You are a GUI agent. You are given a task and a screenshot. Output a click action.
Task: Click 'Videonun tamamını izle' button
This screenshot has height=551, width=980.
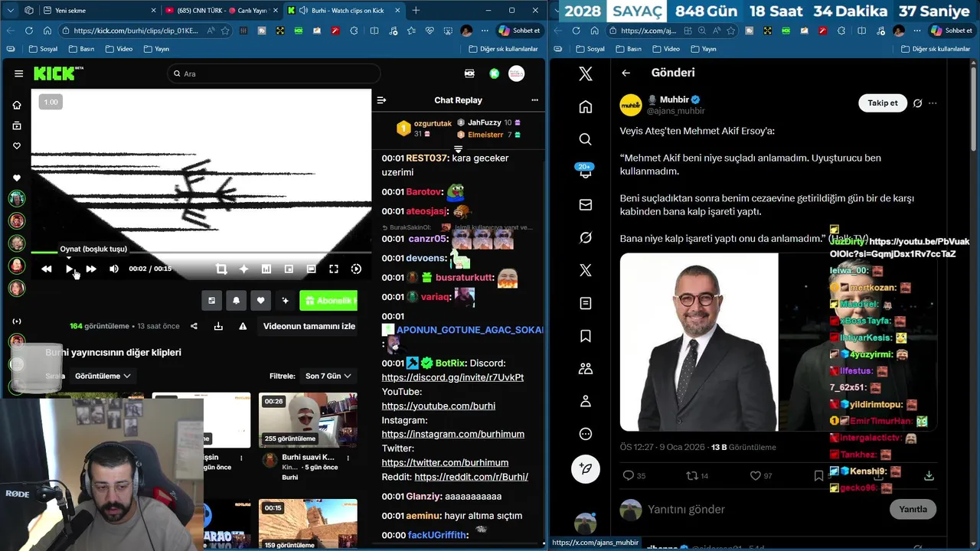tap(309, 326)
